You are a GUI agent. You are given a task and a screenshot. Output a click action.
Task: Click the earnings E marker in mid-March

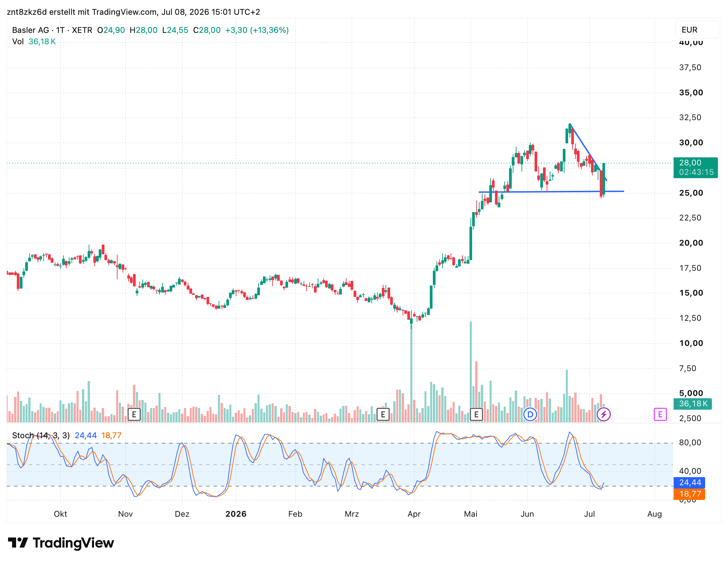pyautogui.click(x=383, y=415)
